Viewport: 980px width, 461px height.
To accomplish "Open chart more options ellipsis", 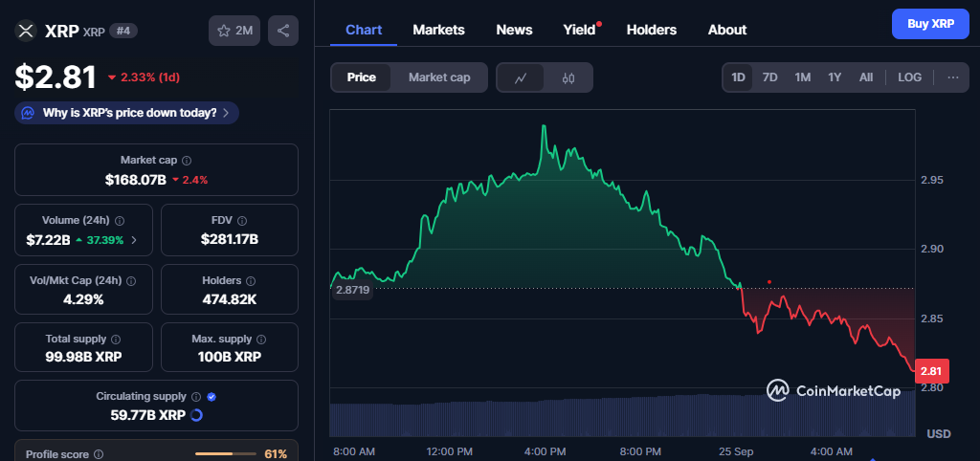I will click(953, 77).
